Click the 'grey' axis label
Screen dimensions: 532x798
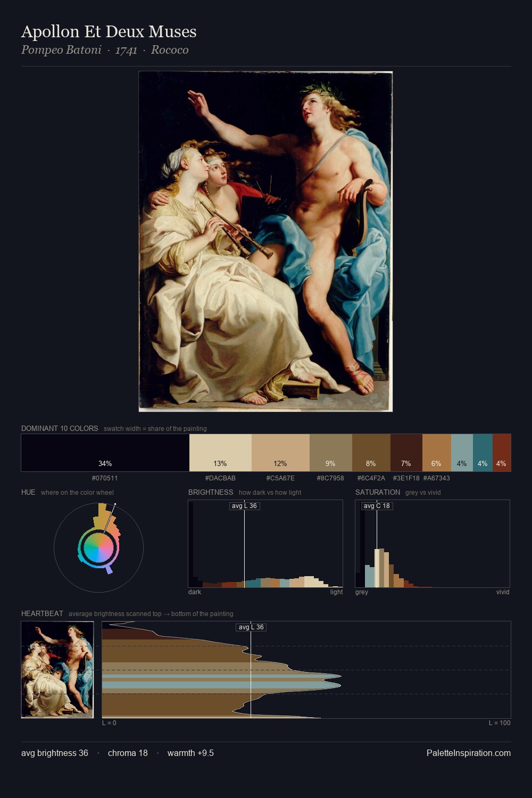(362, 592)
